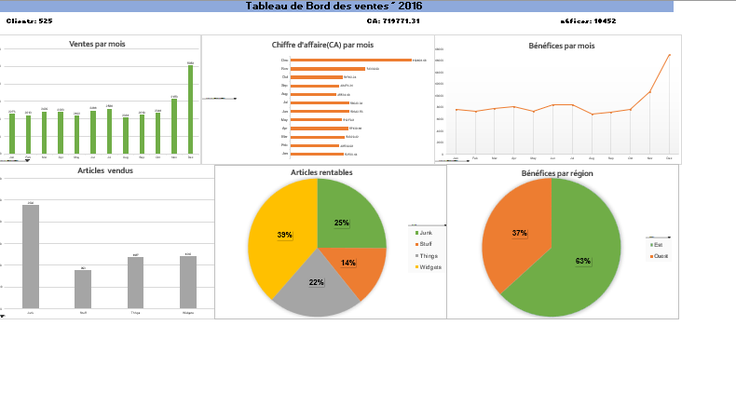Open the filter arrow below Articles vendus chart
Image resolution: width=736 pixels, height=393 pixels.
coord(2,316)
